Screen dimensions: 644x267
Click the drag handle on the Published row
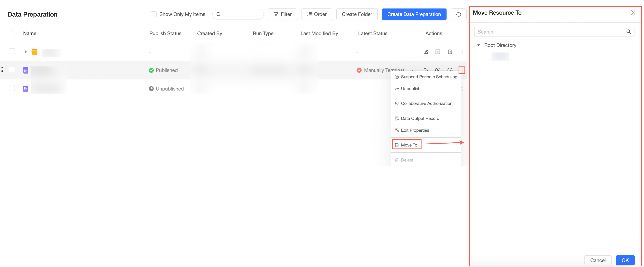pyautogui.click(x=2, y=70)
